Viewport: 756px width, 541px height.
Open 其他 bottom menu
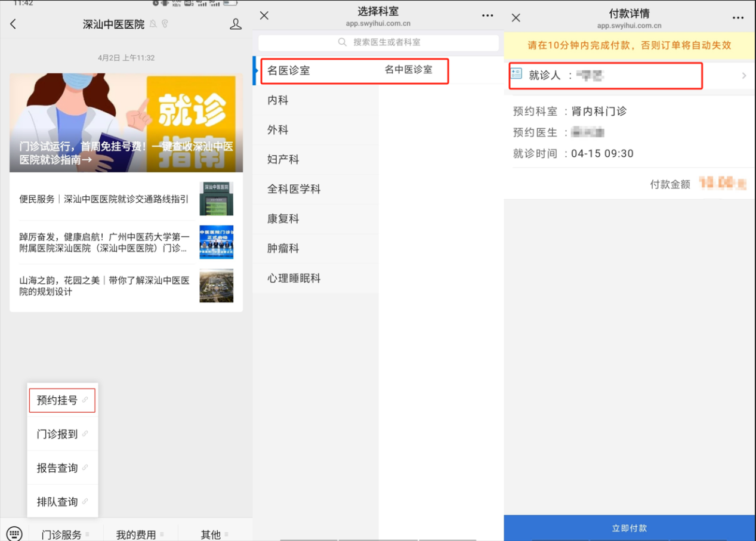(x=214, y=534)
